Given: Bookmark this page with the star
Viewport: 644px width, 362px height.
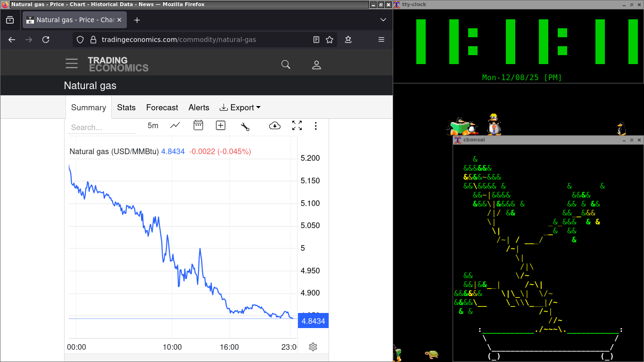Looking at the screenshot, I should tap(330, 40).
